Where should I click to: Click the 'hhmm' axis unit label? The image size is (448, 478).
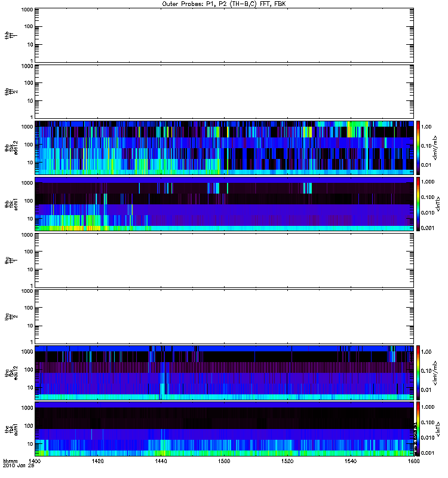10,461
